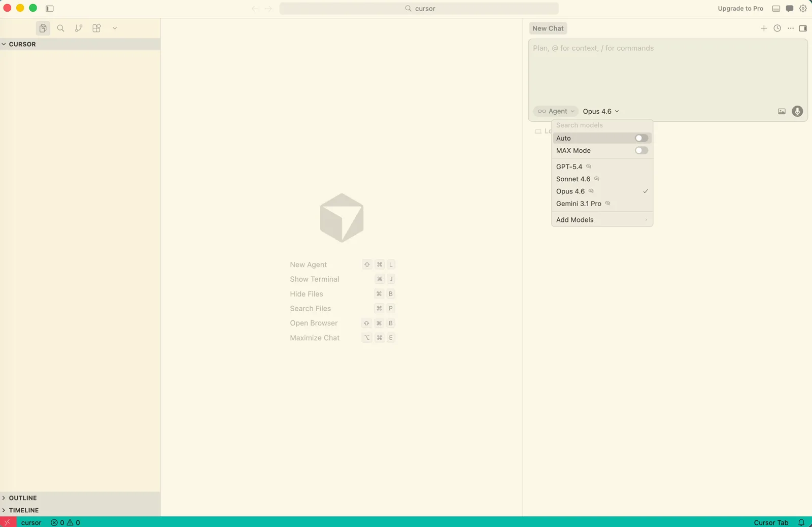Expand the OUTLINE section
Screen dimensions: 812x527
click(80, 498)
